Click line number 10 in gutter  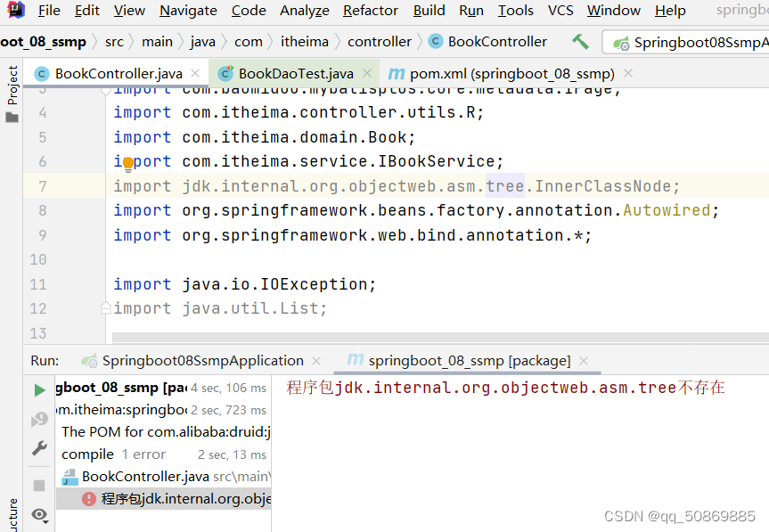(x=38, y=260)
